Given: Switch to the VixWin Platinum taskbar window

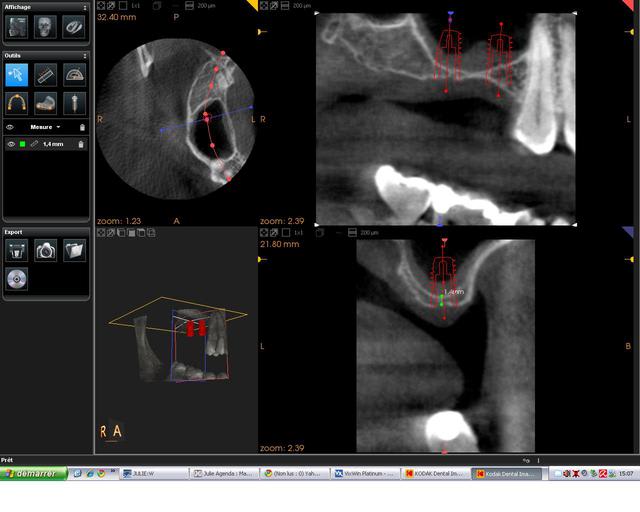Looking at the screenshot, I should coord(366,474).
